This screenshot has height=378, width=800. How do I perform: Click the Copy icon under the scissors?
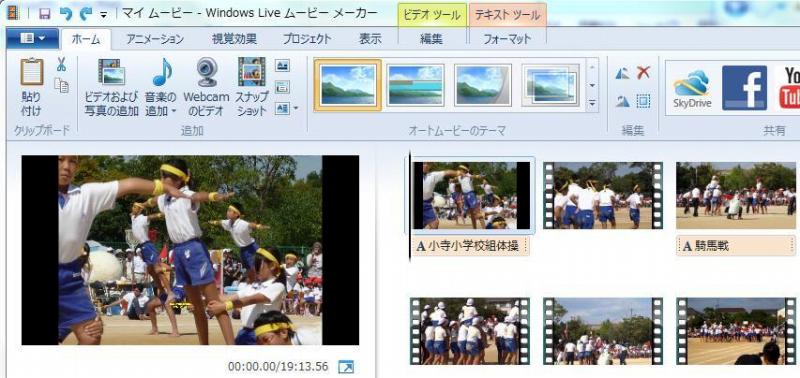pos(62,85)
